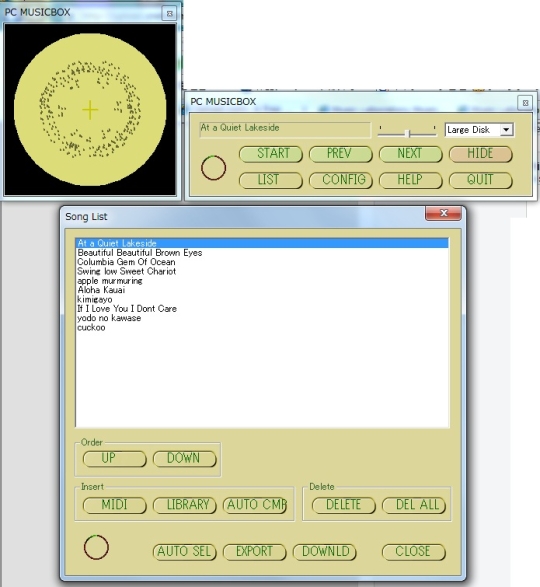Move song down with DOWN button

pyautogui.click(x=185, y=459)
